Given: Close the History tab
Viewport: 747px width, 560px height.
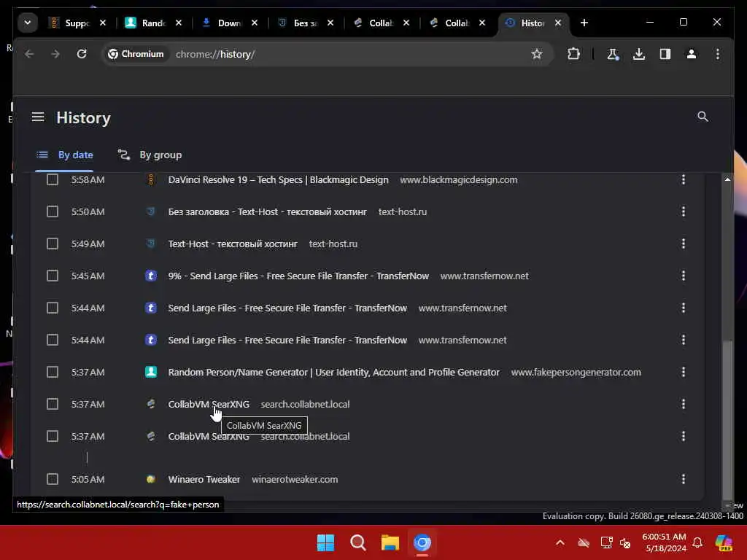Looking at the screenshot, I should click(x=558, y=23).
